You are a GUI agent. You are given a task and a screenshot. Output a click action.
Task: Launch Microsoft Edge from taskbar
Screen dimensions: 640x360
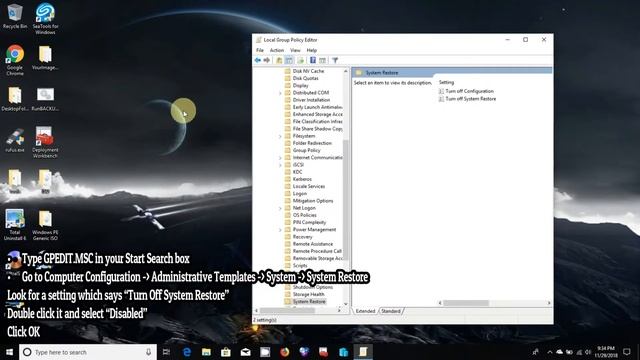coord(187,352)
